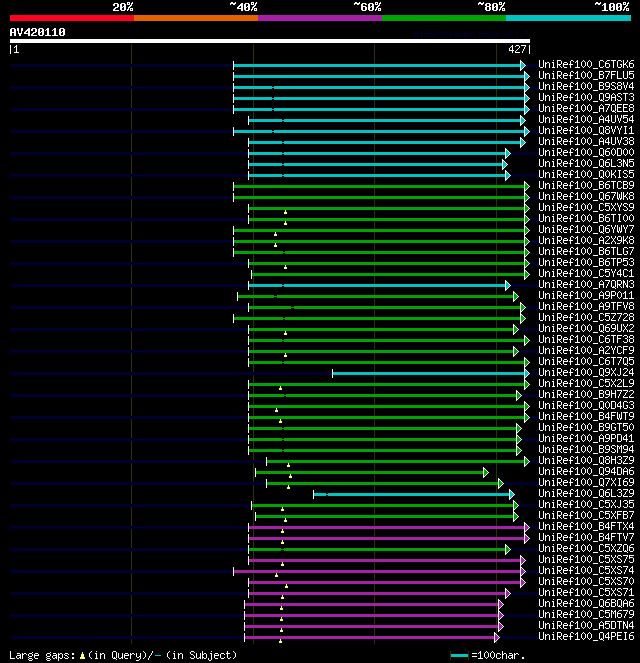Viewport: 640px width, 663px height.
Task: Click the red 20% identity legend segment
Action: [72, 18]
